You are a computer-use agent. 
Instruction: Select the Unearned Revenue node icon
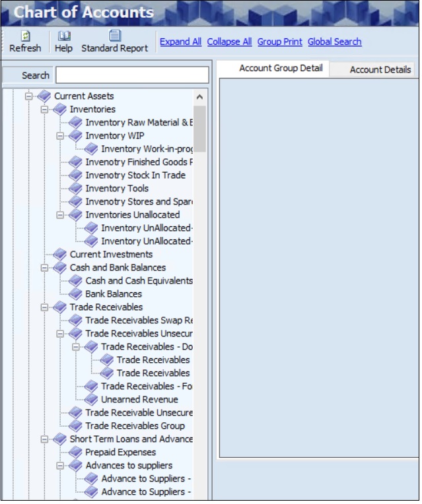(91, 400)
